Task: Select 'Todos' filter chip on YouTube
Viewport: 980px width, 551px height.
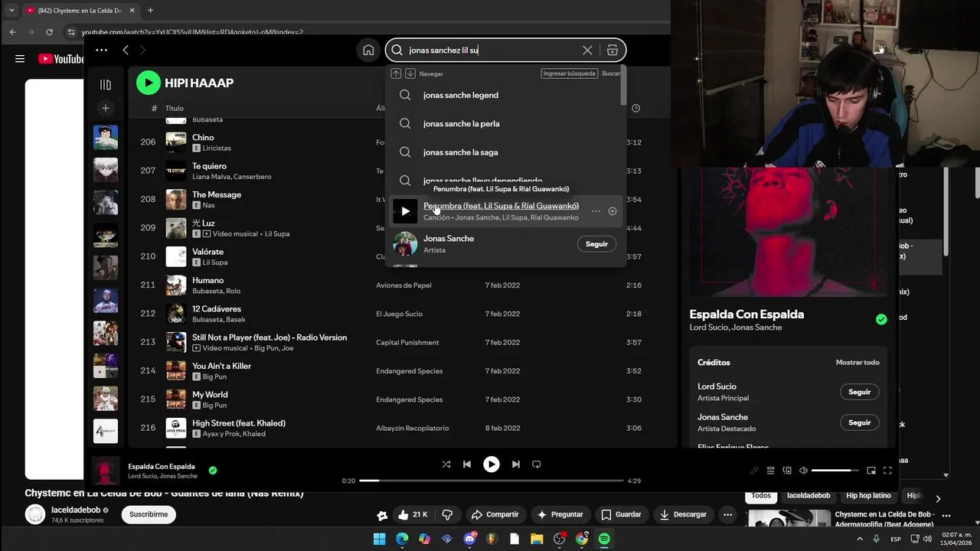Action: coord(761,495)
